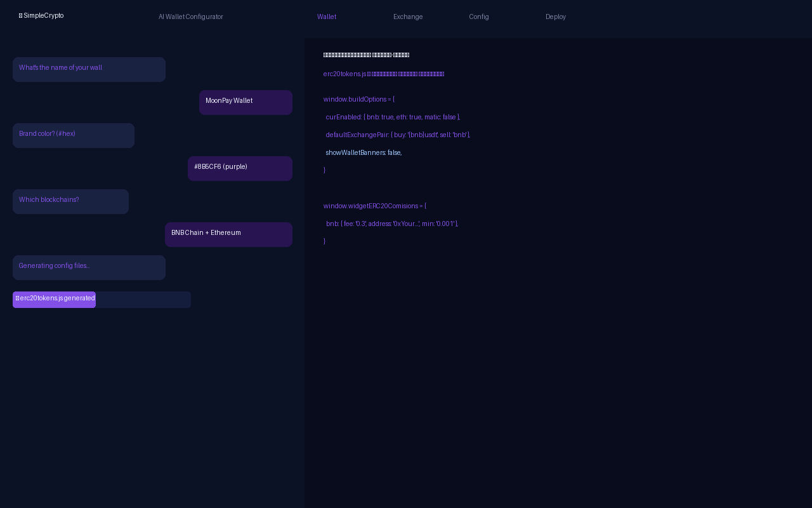Screen dimensions: 812x508
Task: Expand the defaultExchangePair code line
Action: [x=397, y=135]
